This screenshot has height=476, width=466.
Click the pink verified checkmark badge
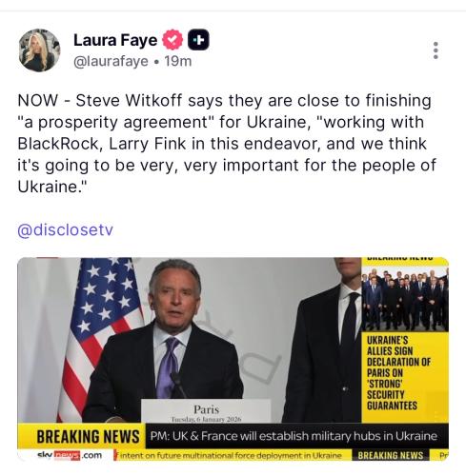click(172, 40)
